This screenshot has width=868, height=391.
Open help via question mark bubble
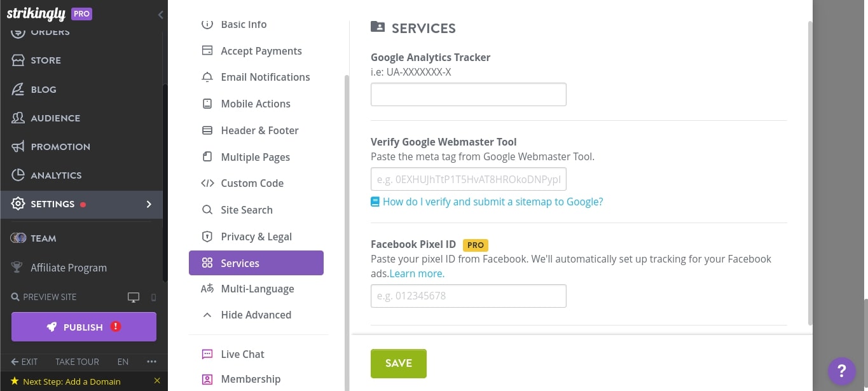point(841,371)
